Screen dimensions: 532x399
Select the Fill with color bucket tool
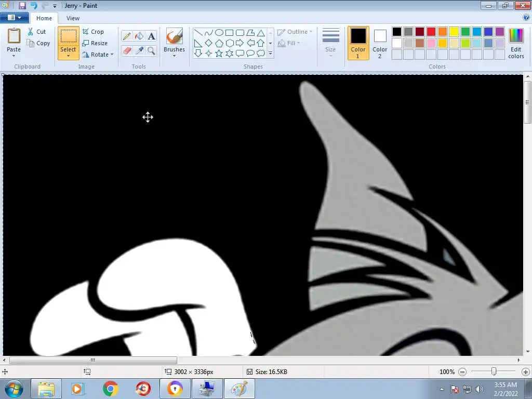tap(139, 36)
